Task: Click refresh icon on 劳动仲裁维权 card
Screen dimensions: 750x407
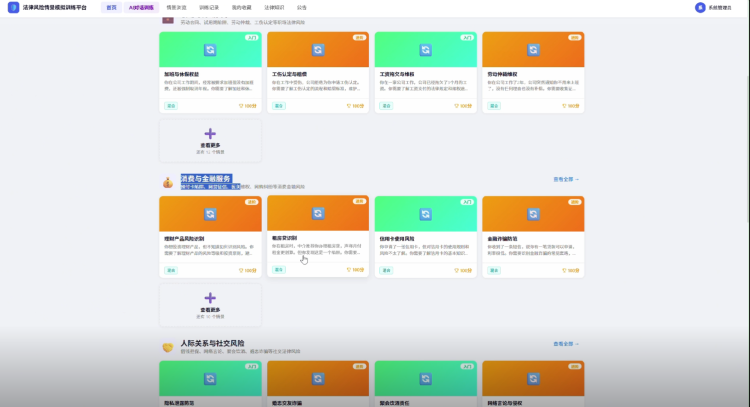Action: click(533, 50)
